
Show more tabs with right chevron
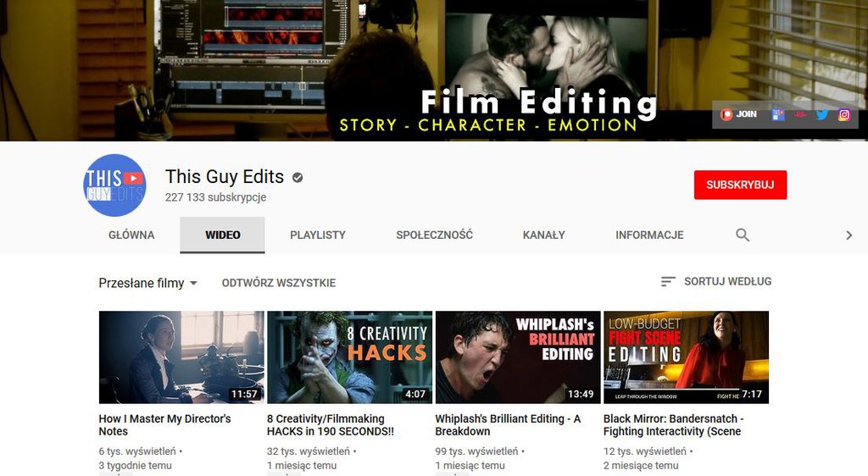coord(849,235)
